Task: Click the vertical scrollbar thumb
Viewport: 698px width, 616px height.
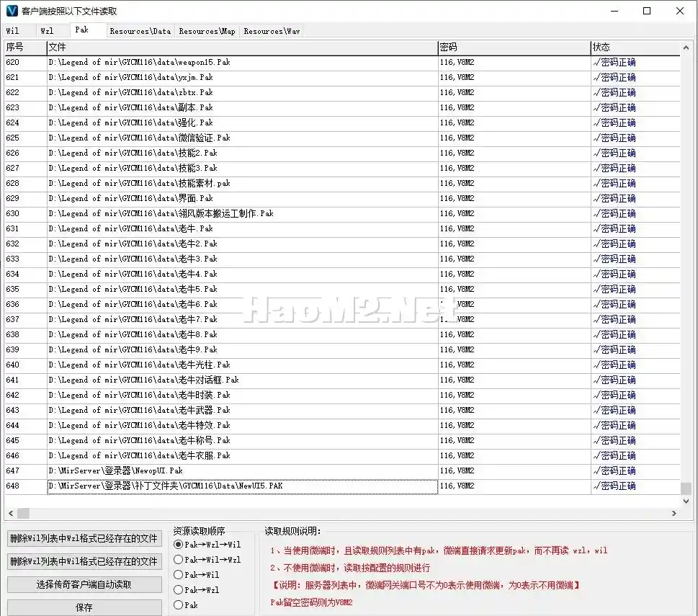Action: click(x=686, y=488)
